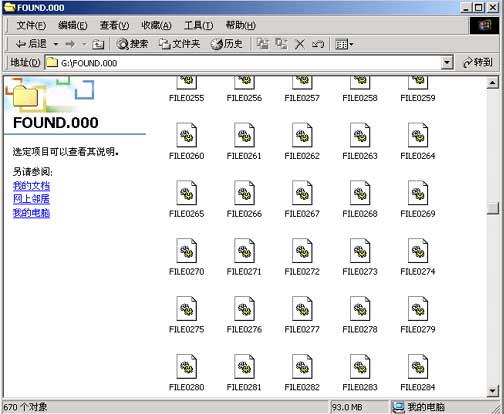Image resolution: width=504 pixels, height=414 pixels.
Task: Click the Search (搜索) toolbar icon
Action: point(132,44)
